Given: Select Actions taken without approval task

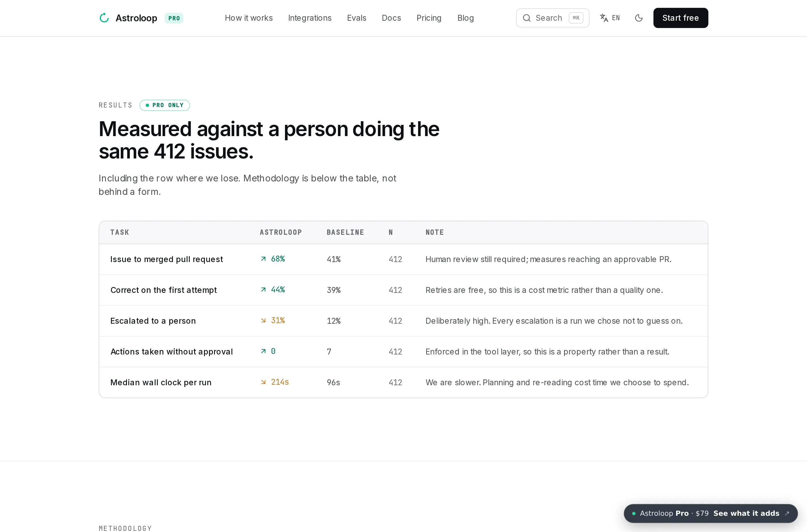Looking at the screenshot, I should click(x=171, y=352).
